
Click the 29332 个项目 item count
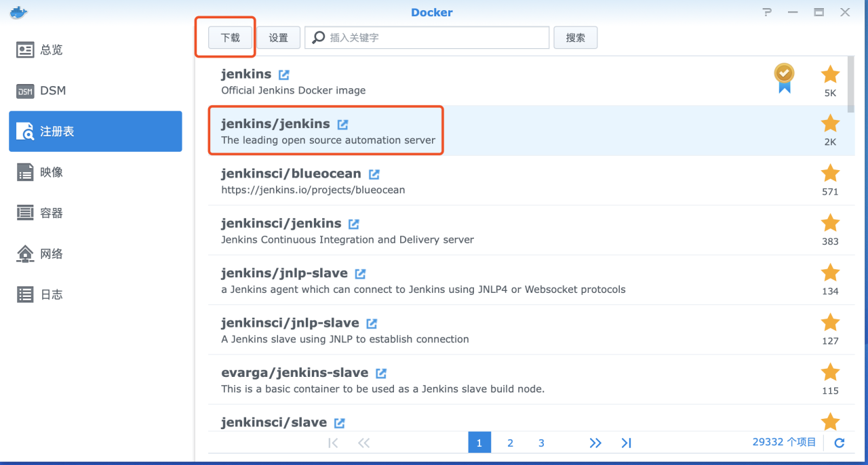click(x=784, y=442)
